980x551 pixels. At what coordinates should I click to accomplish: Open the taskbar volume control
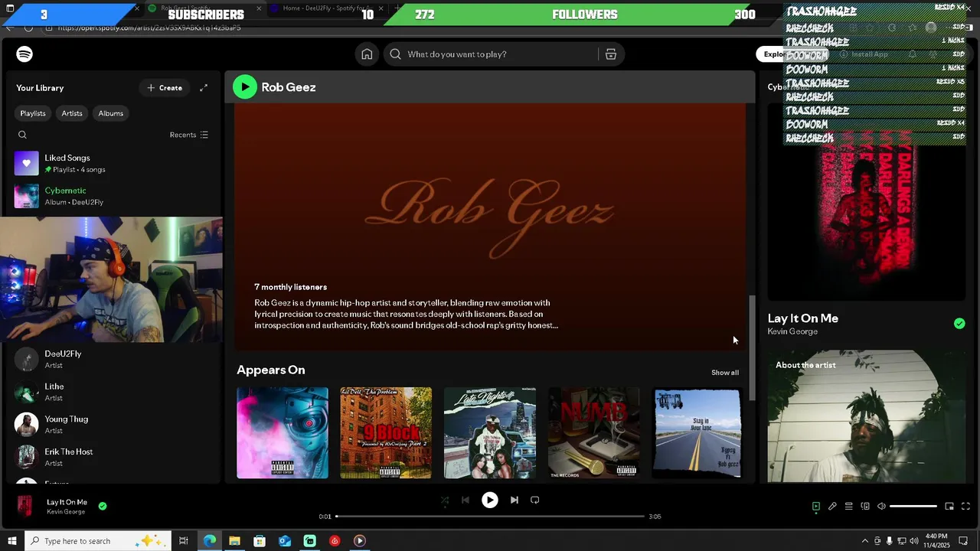coord(914,541)
